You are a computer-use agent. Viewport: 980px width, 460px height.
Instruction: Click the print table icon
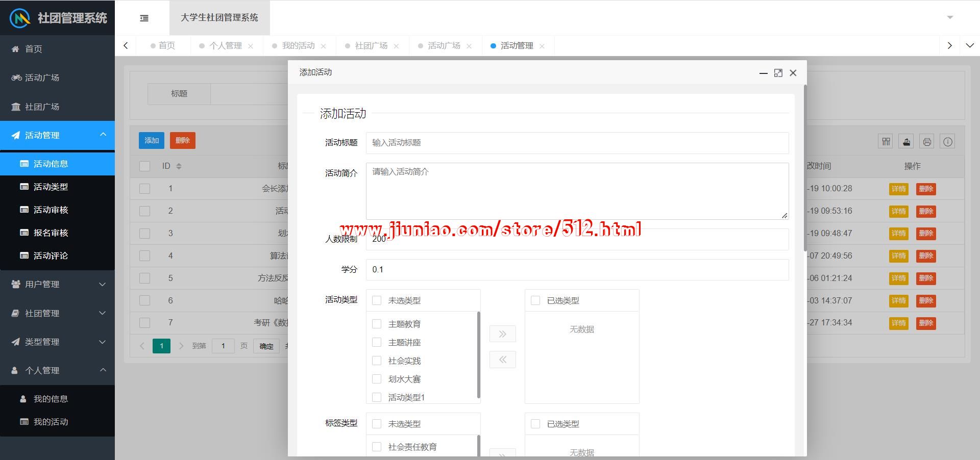(x=927, y=142)
